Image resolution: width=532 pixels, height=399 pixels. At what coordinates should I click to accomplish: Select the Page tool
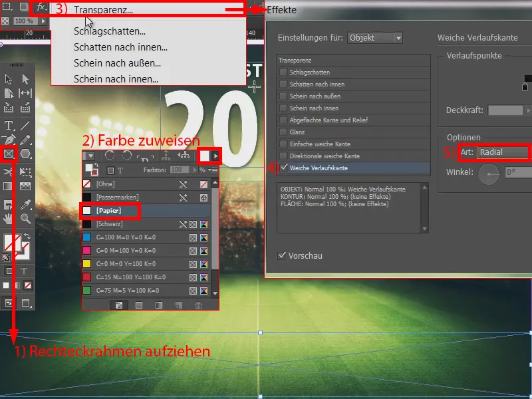9,93
